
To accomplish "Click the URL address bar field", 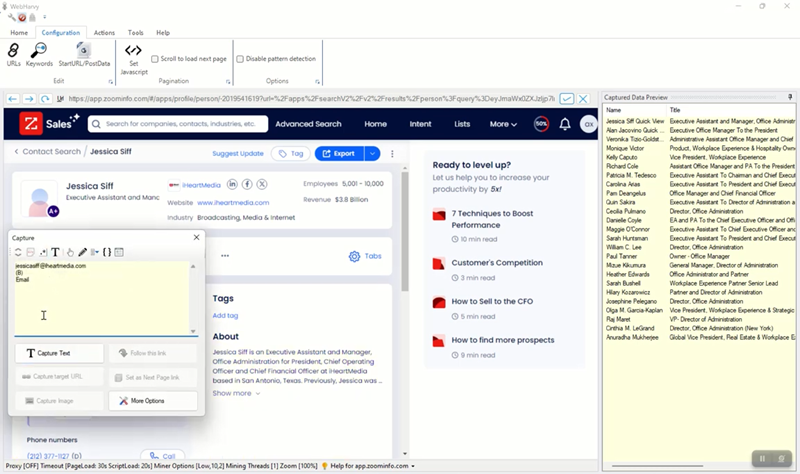I will 311,98.
